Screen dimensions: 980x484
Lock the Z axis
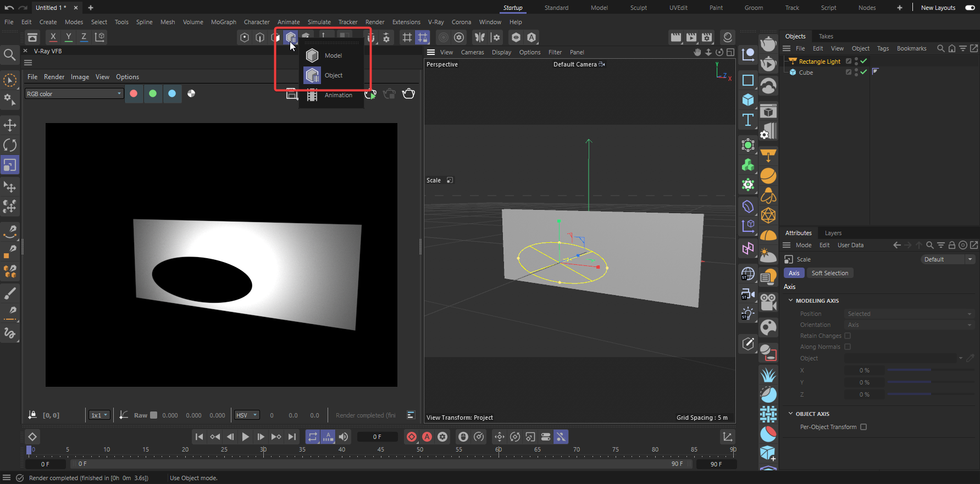tap(84, 37)
